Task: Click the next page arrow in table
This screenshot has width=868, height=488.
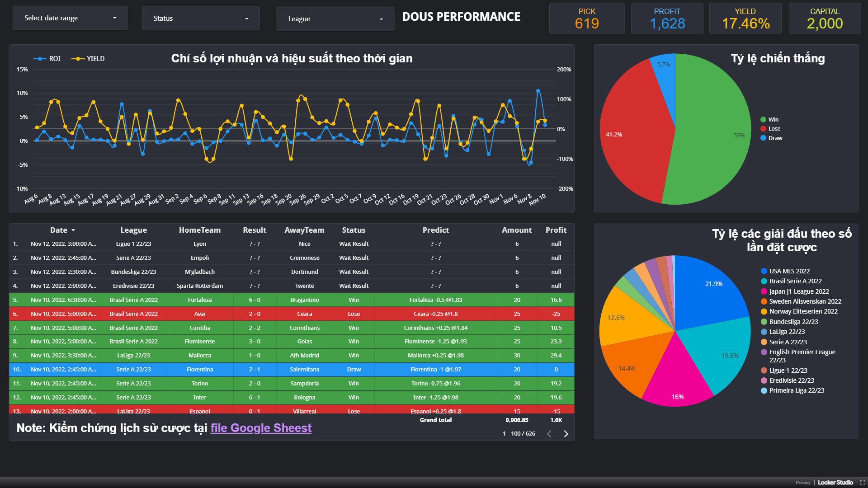Action: click(566, 434)
